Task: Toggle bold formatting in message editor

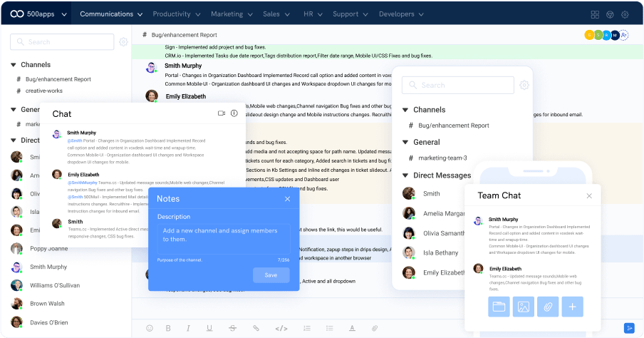Action: pyautogui.click(x=169, y=328)
